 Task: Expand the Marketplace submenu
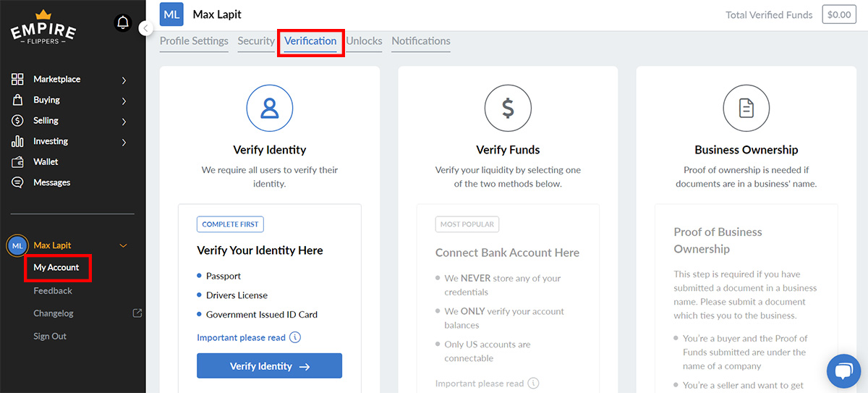[x=124, y=80]
